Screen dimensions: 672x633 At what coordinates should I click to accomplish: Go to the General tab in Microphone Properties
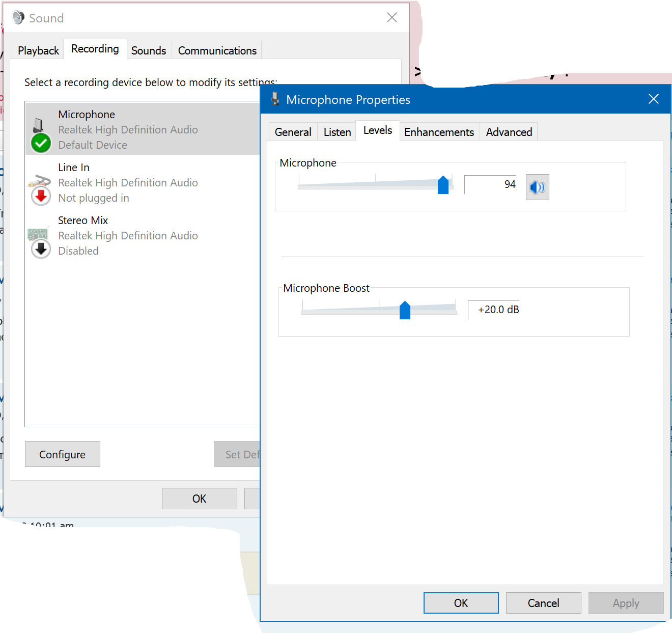pos(293,132)
